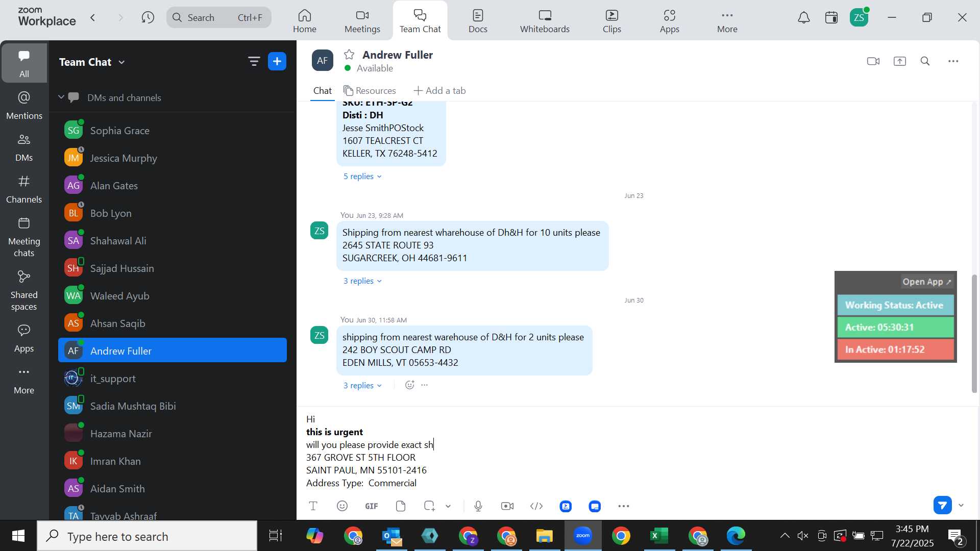This screenshot has height=551, width=980.
Task: Expand 3 replies under Sugarcreek message
Action: (x=362, y=281)
